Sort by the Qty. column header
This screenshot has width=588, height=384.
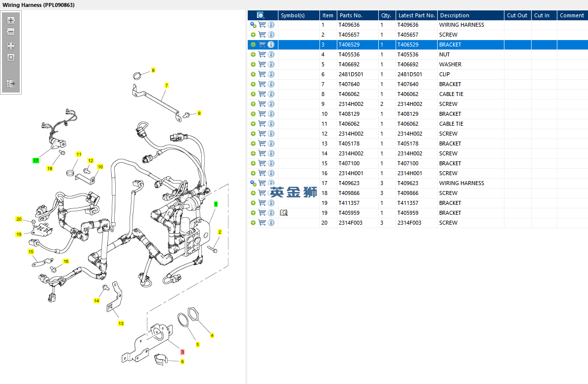387,15
